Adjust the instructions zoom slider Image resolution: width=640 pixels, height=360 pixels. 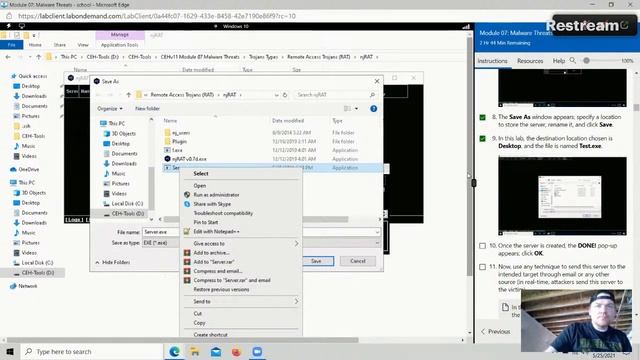tap(587, 60)
